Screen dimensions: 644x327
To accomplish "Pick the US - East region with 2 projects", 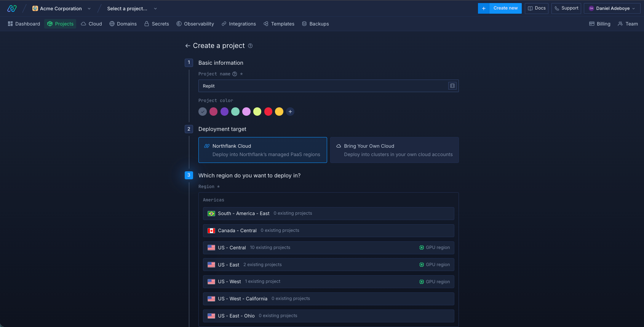I will click(x=329, y=265).
